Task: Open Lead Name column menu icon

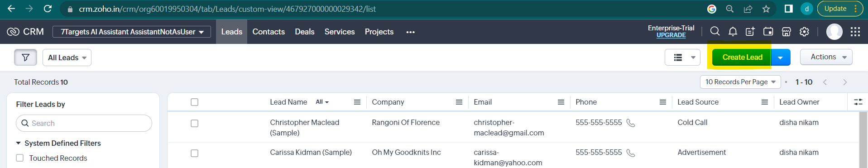Action: click(357, 102)
